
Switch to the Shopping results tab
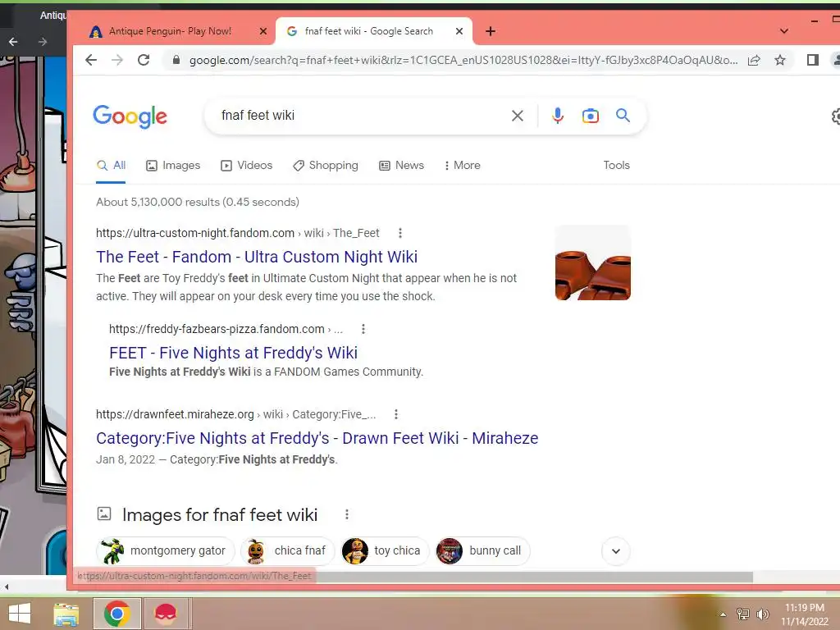(325, 166)
